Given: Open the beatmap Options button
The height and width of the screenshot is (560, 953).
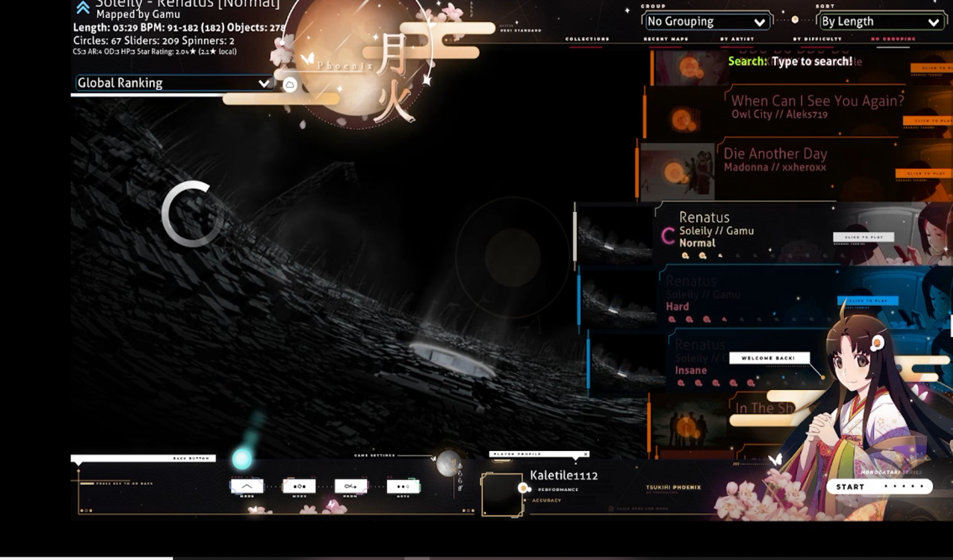Looking at the screenshot, I should point(403,486).
